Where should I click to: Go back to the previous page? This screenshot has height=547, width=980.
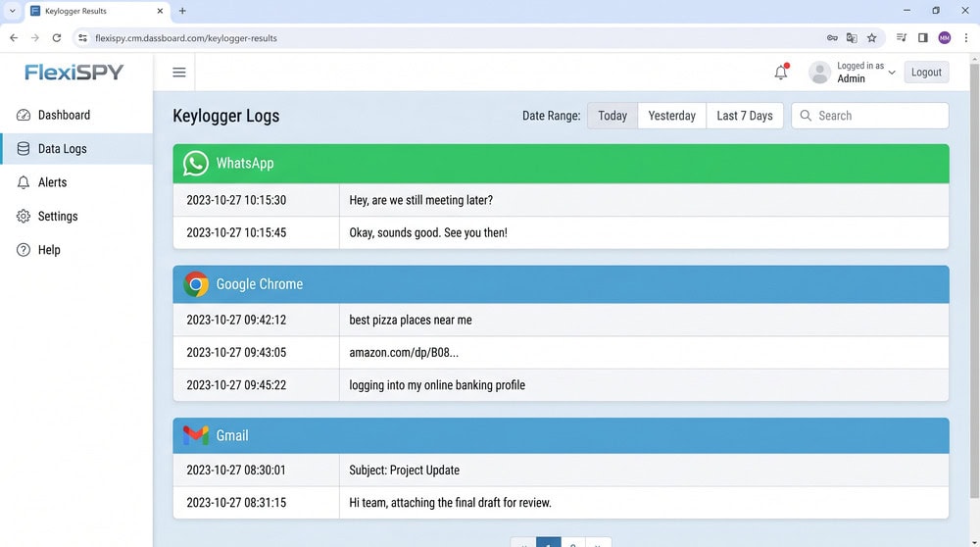tap(14, 38)
